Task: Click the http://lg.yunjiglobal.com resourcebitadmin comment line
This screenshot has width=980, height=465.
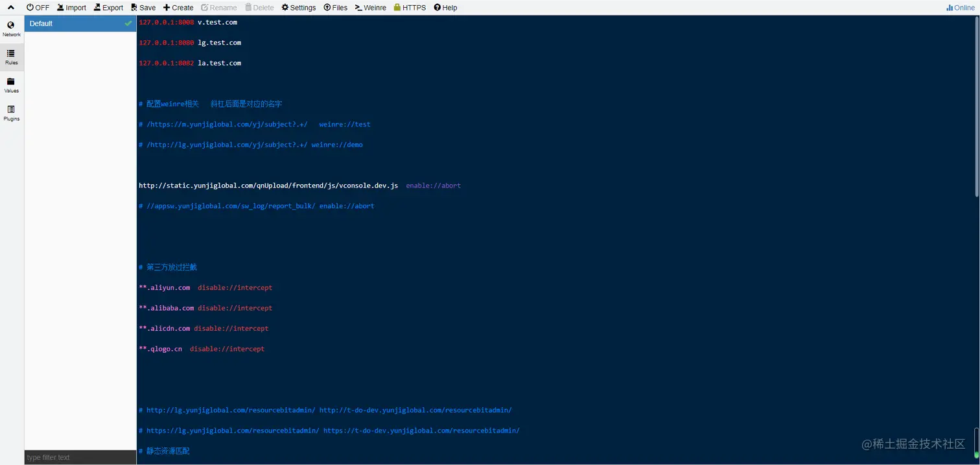Action: tap(325, 410)
